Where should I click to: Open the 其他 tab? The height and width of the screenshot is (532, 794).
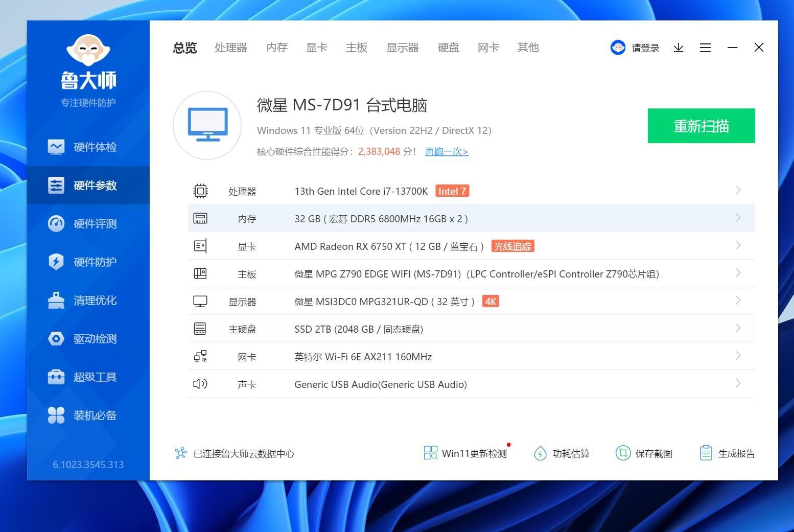coord(528,48)
